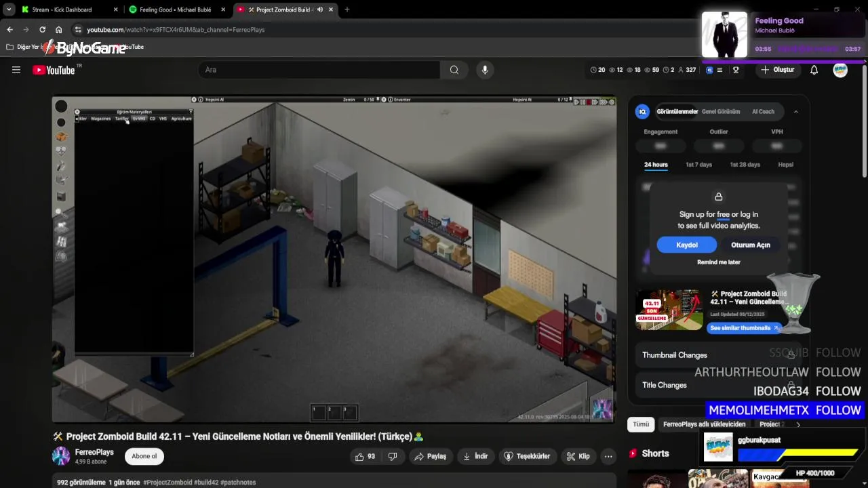868x488 pixels.
Task: Open the VHS tab in game panel
Action: pyautogui.click(x=163, y=119)
